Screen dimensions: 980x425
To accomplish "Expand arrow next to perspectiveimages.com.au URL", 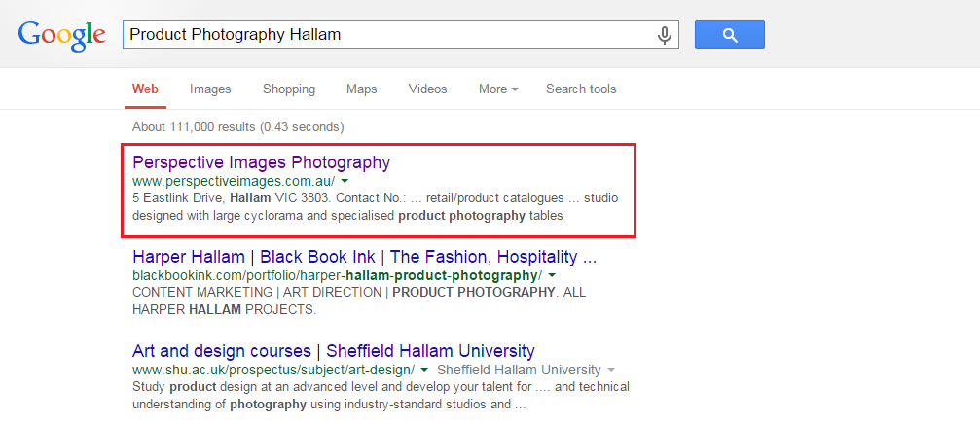I will coord(345,181).
